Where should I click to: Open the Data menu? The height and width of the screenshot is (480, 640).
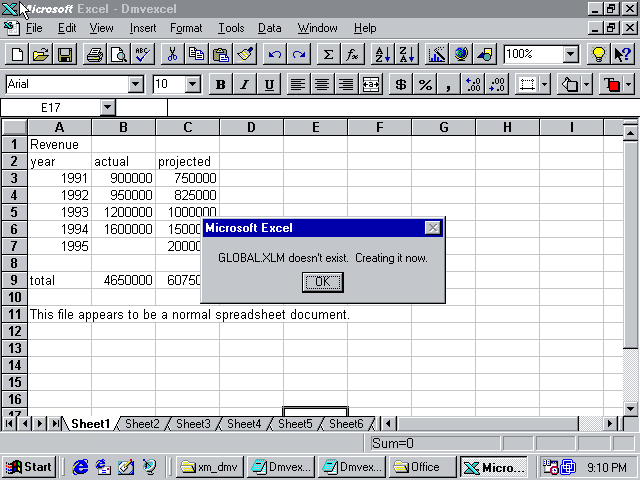coord(269,28)
